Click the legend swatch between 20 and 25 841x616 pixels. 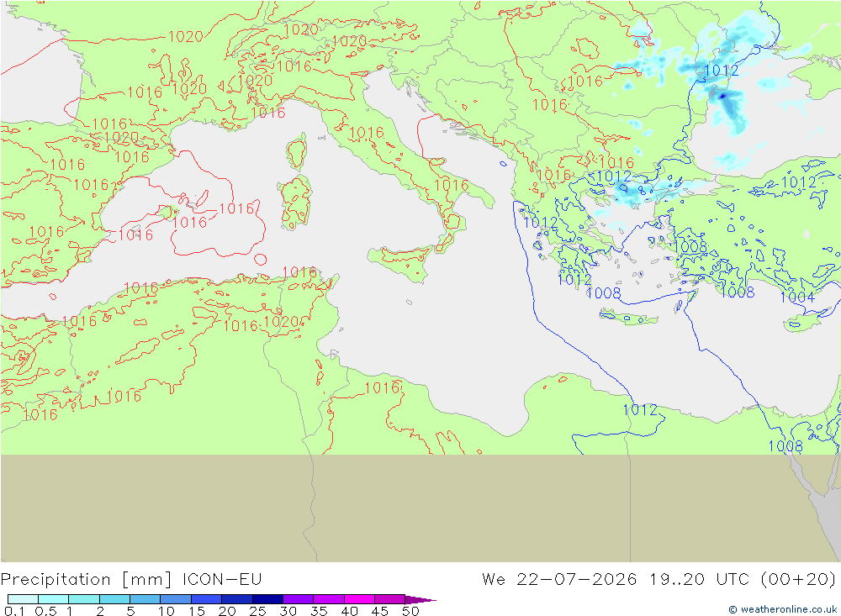pyautogui.click(x=237, y=599)
